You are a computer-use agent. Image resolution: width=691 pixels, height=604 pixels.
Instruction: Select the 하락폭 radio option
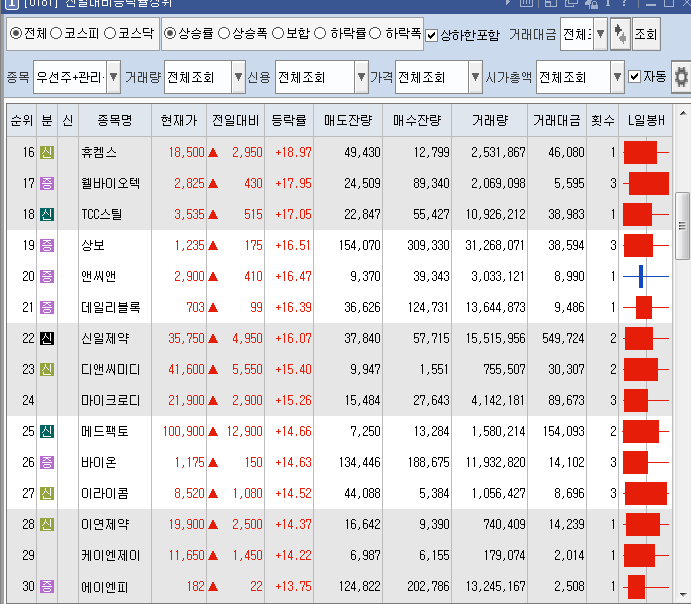(375, 33)
